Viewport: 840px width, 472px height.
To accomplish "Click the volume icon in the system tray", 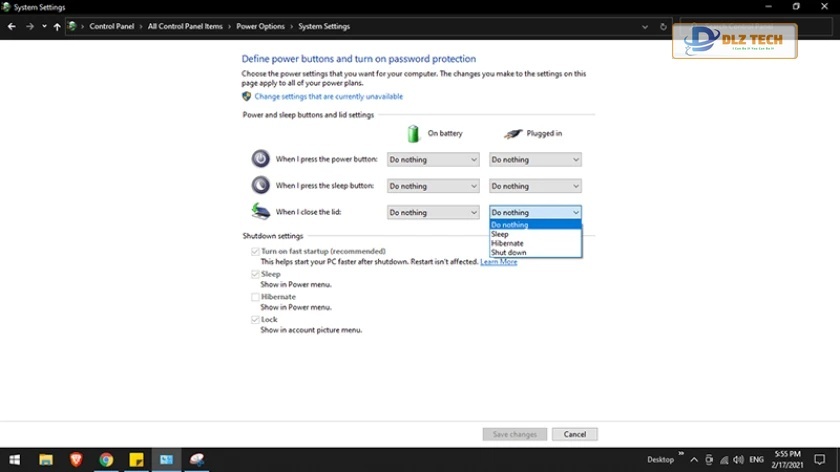I will tap(739, 460).
